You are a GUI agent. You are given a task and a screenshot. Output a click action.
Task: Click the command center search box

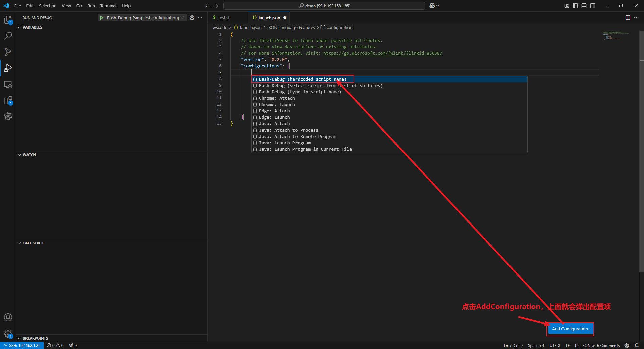[324, 6]
